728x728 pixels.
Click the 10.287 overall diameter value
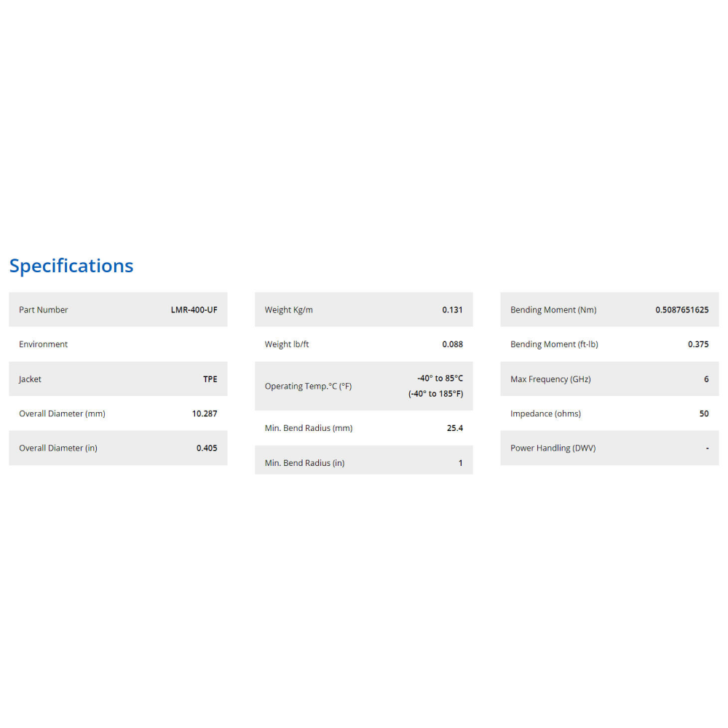point(205,414)
